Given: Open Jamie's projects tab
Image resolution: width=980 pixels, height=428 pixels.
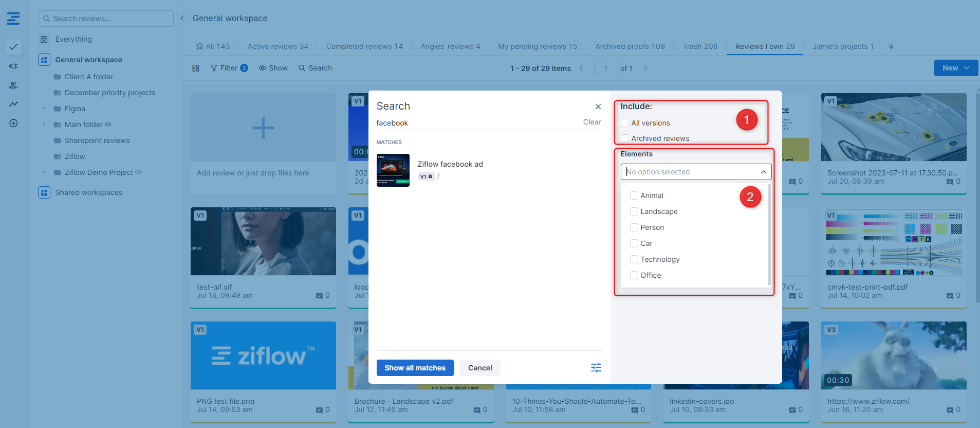Looking at the screenshot, I should (843, 46).
